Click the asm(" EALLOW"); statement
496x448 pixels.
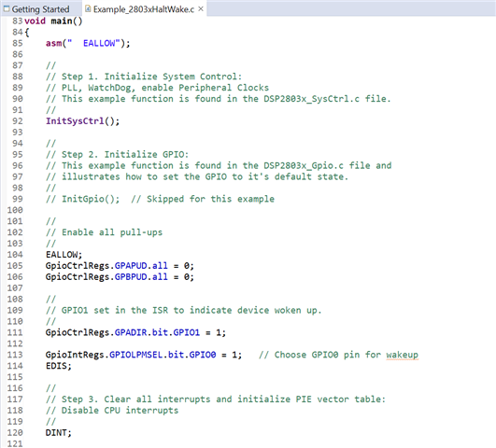point(88,43)
